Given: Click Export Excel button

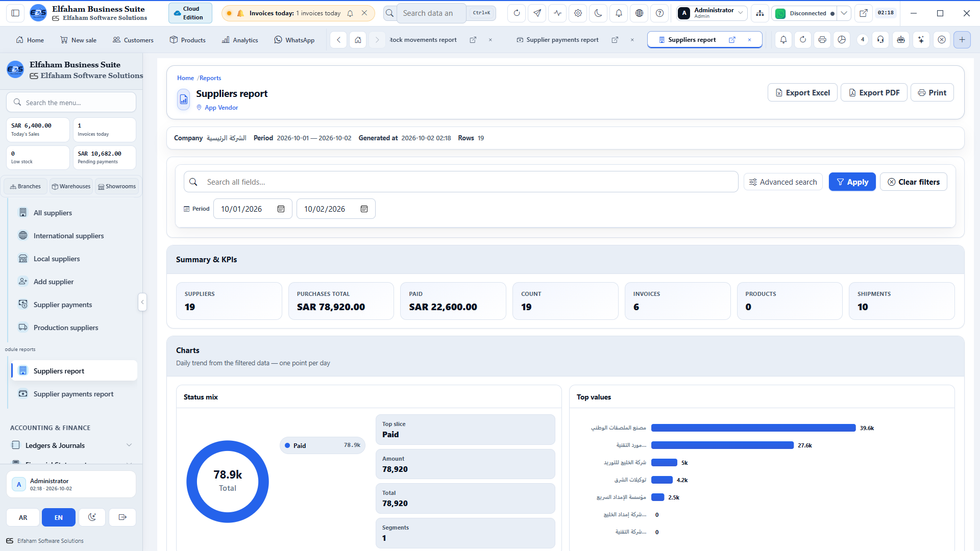Looking at the screenshot, I should (x=802, y=92).
